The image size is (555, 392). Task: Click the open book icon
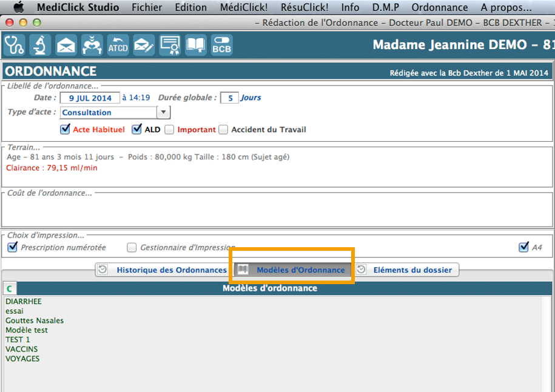[x=196, y=45]
